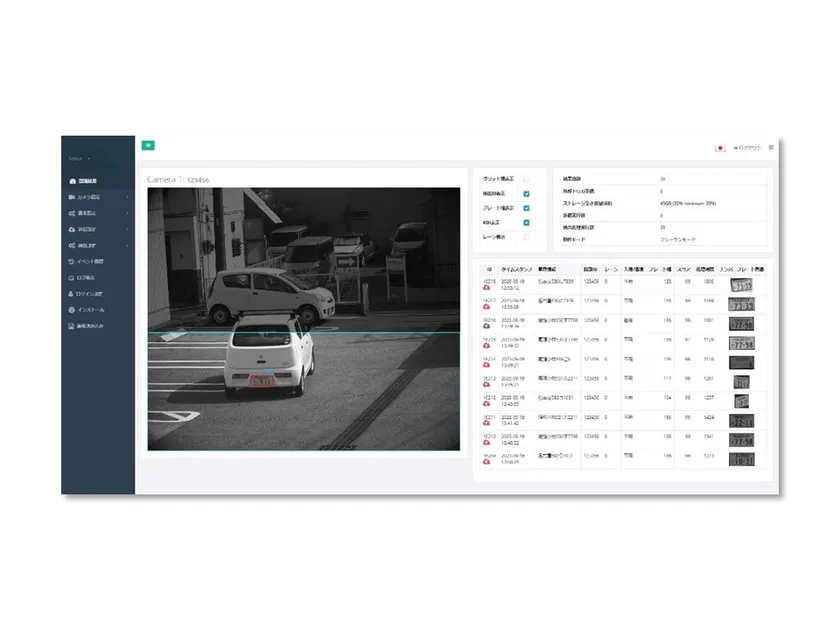Screen dimensions: 840x630
Task: Click the cloud upload icon for row 14211
Action: coord(486,423)
